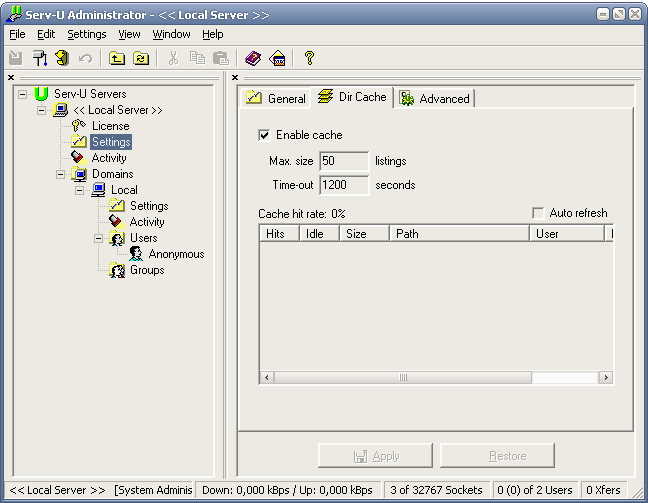The image size is (648, 503).
Task: Switch to the Advanced tab
Action: coord(434,98)
